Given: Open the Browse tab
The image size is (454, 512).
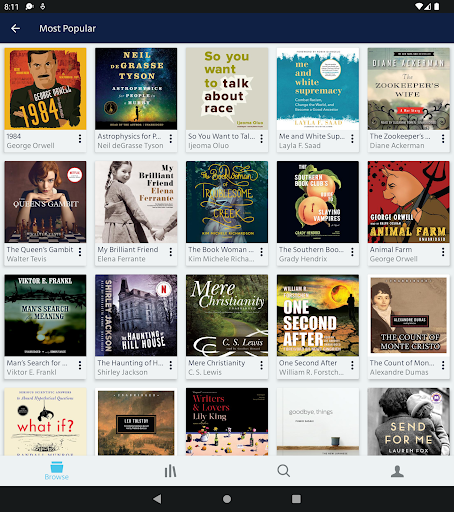Looking at the screenshot, I should tap(57, 470).
